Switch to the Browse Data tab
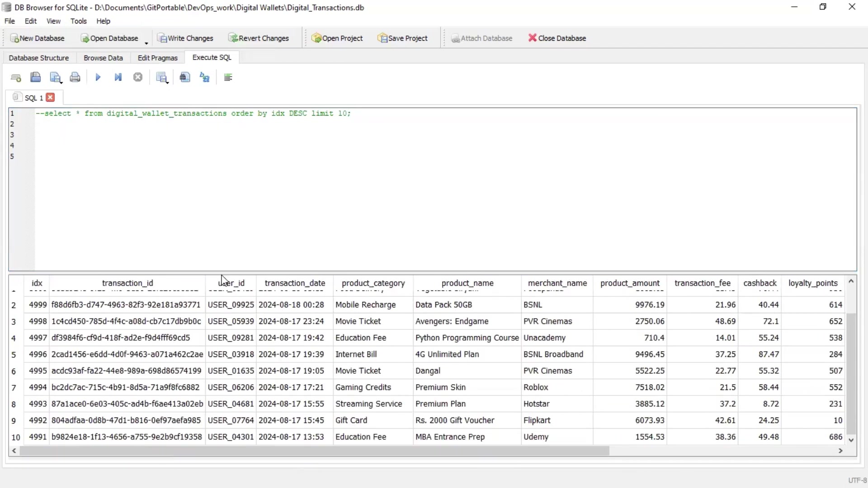Screen dimensions: 868x488 click(x=103, y=58)
